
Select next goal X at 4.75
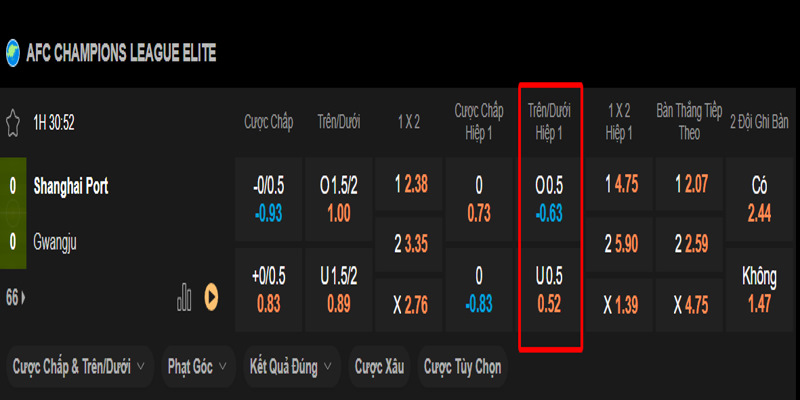689,305
